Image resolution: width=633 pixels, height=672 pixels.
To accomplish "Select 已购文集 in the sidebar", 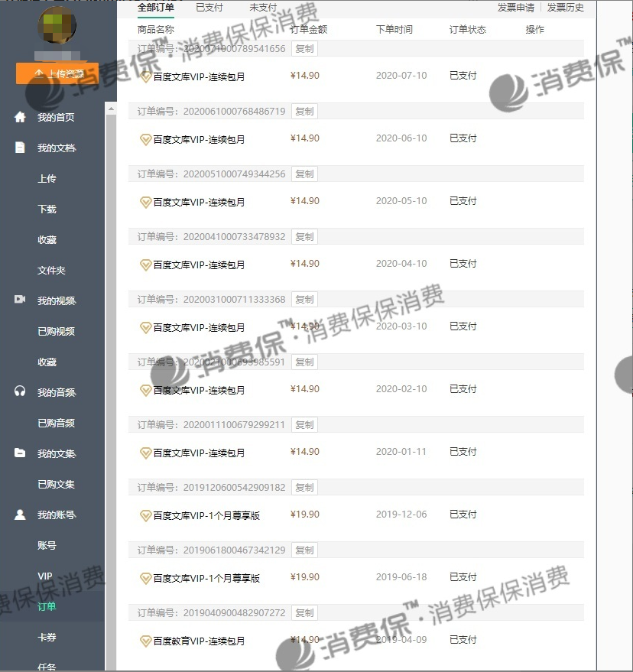I will (x=56, y=484).
